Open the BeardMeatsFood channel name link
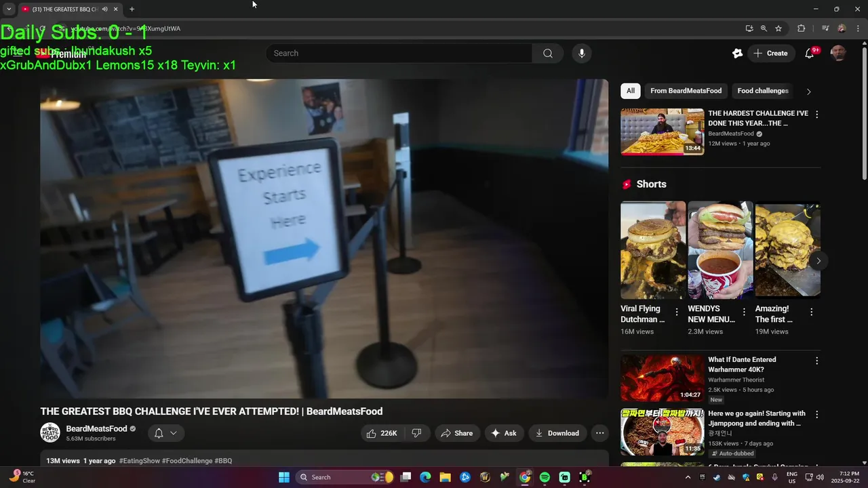Screen dimensions: 868x488 point(96,429)
